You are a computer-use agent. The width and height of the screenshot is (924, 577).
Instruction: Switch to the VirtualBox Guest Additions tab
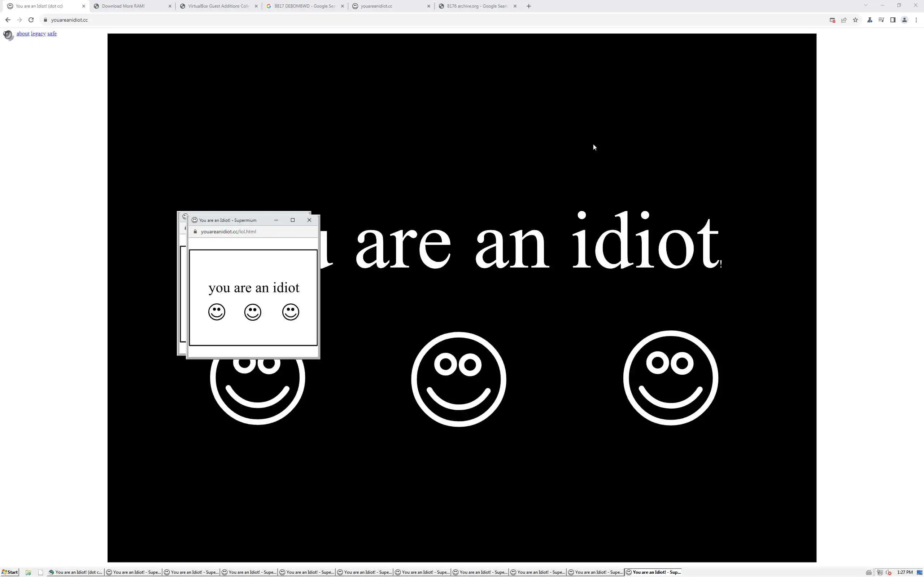click(x=218, y=6)
